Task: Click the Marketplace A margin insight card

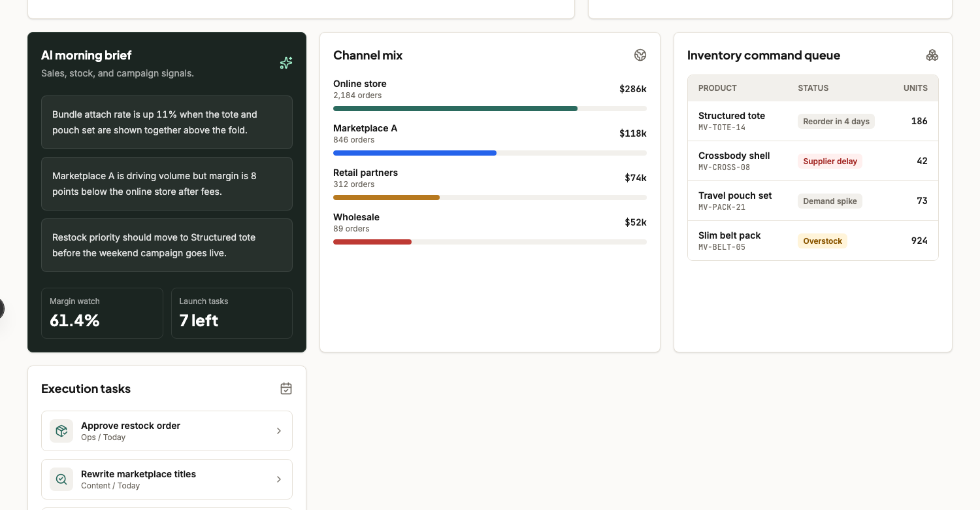Action: [167, 184]
